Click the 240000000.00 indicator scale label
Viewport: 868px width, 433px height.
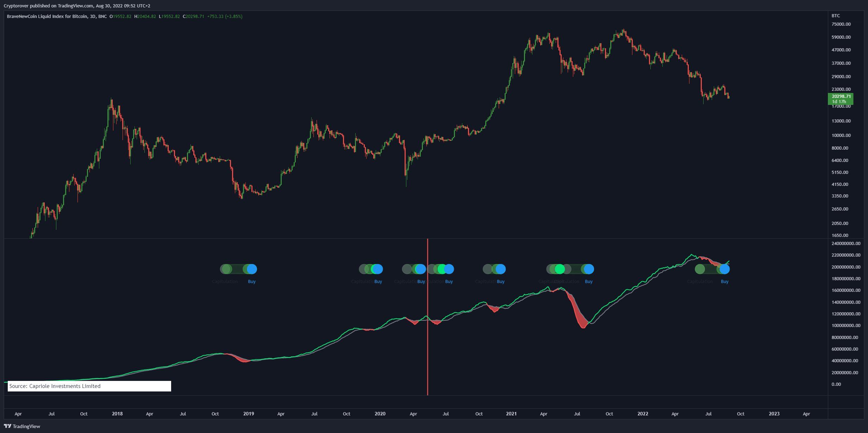[845, 244]
